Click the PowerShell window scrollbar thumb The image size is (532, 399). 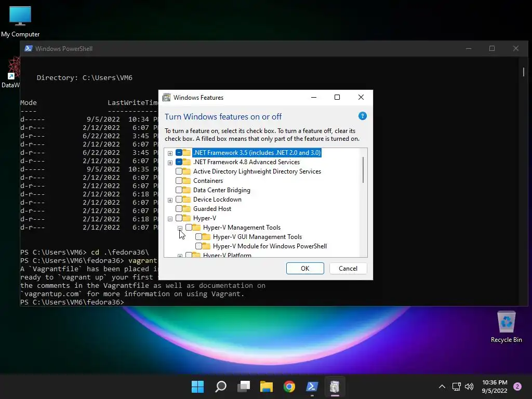point(524,72)
